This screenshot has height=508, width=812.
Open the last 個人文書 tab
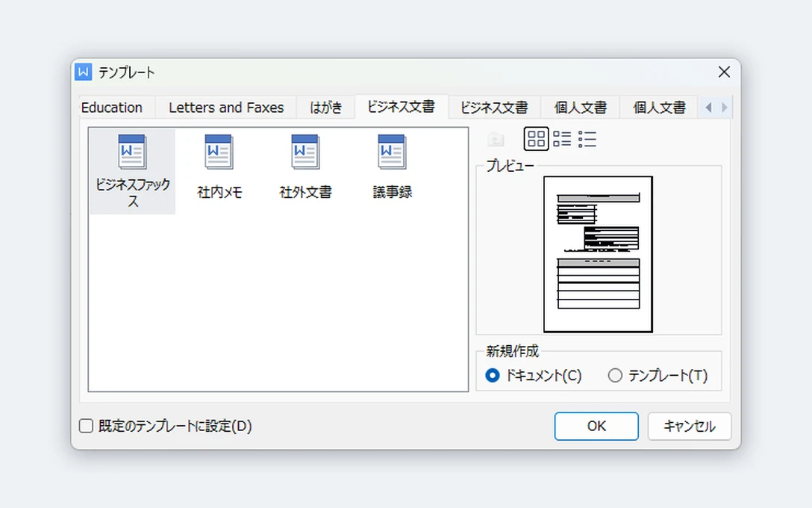(x=659, y=108)
